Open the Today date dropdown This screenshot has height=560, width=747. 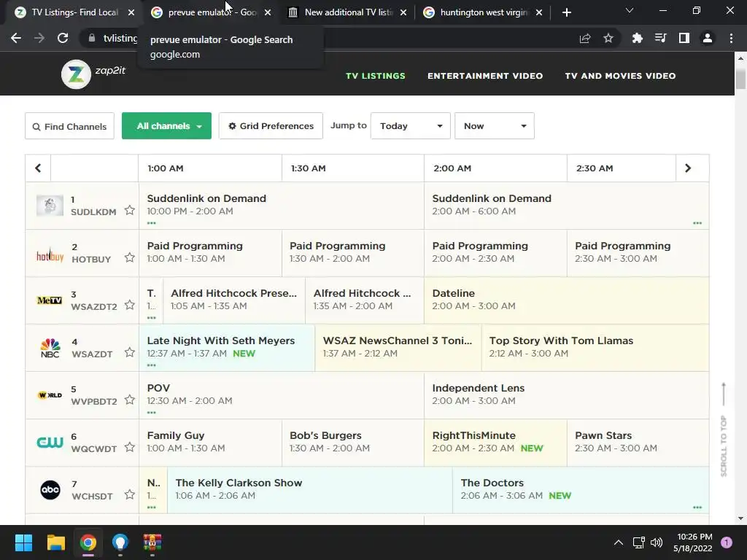pos(411,125)
